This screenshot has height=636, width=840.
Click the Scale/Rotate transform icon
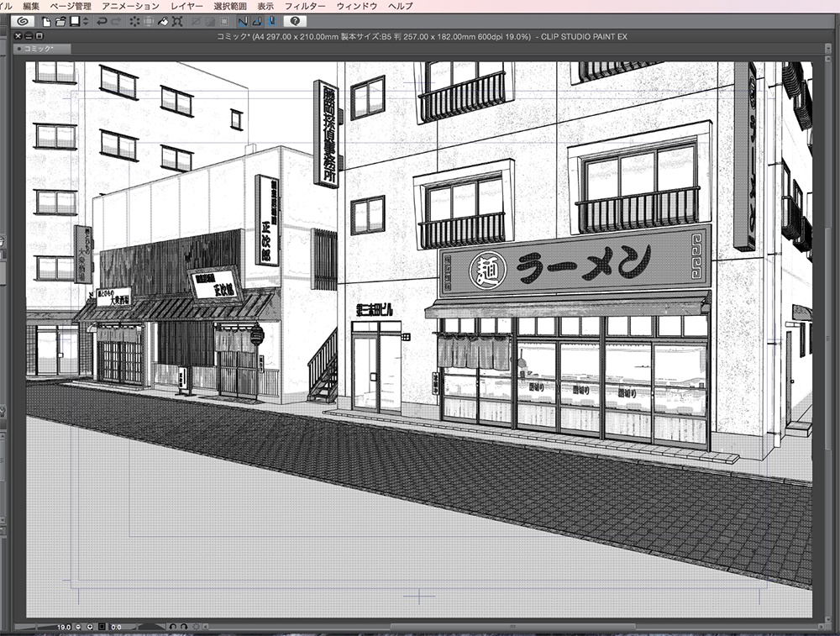177,22
